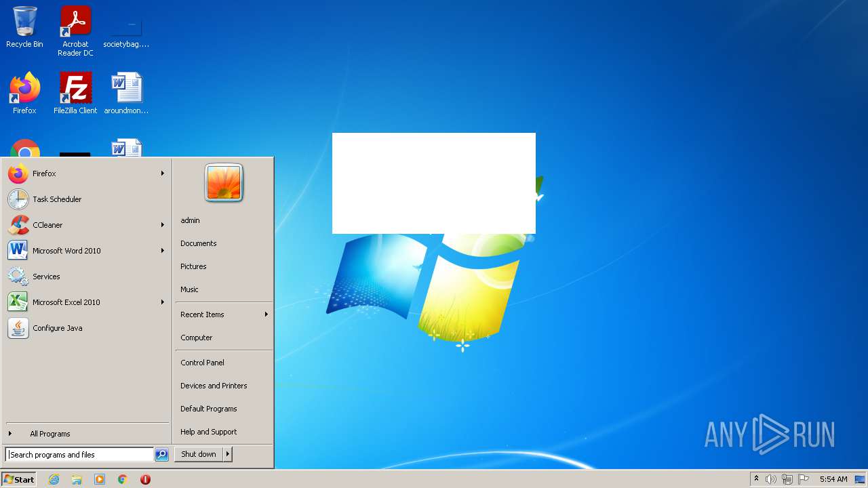The width and height of the screenshot is (868, 488).
Task: Click the user account flower picture
Action: 224,183
